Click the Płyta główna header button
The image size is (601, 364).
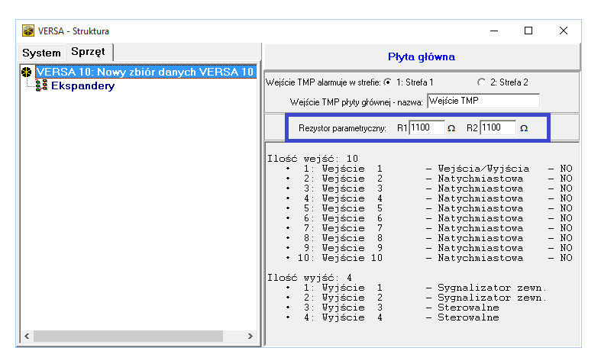tap(422, 56)
